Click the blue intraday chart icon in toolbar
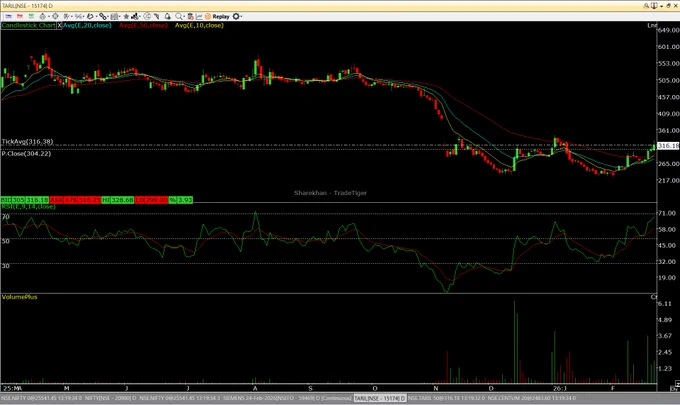Screen dimensions: 680x405 click(8, 16)
